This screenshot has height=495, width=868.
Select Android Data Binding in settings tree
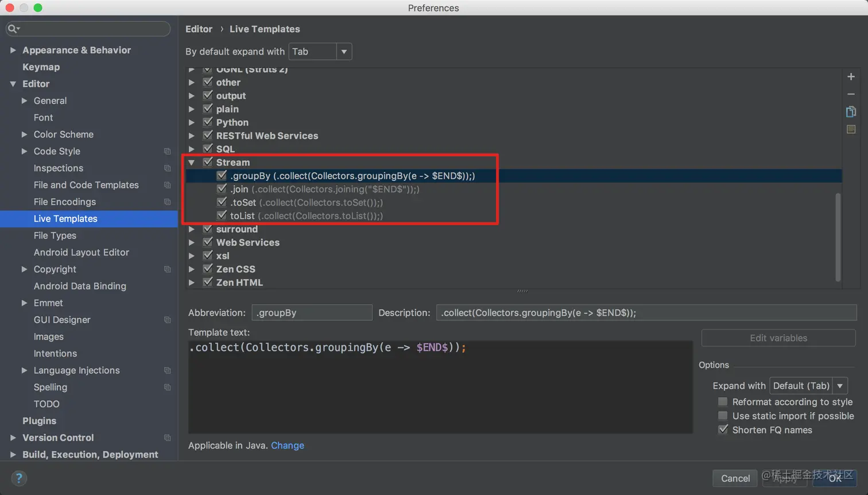(x=80, y=286)
